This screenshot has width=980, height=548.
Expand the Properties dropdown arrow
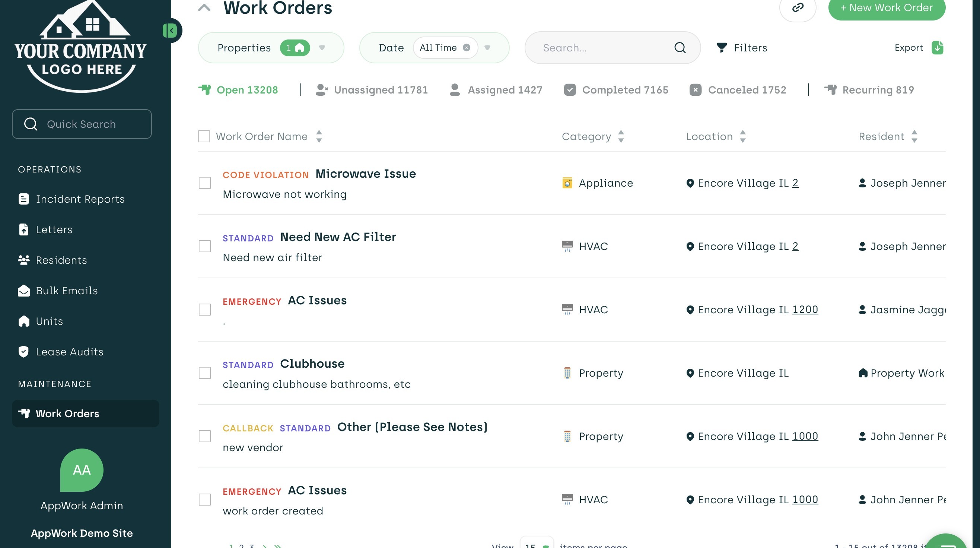[x=322, y=48]
